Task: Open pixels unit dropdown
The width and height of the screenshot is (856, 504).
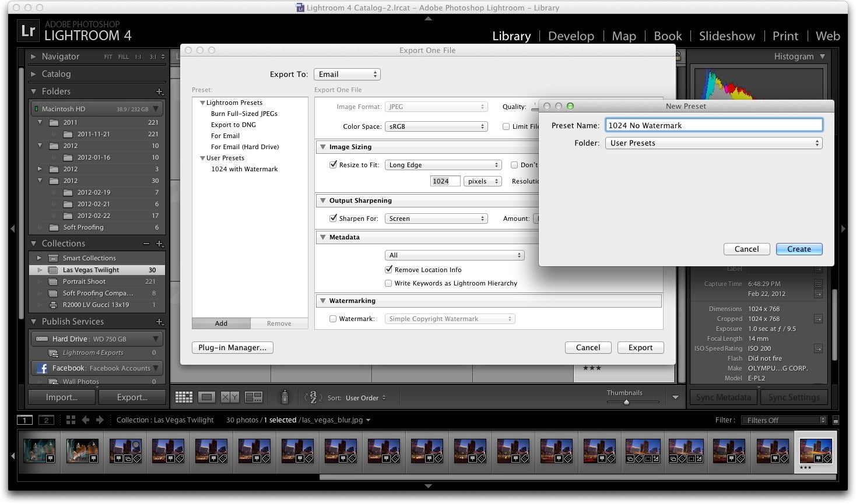Action: [x=483, y=181]
